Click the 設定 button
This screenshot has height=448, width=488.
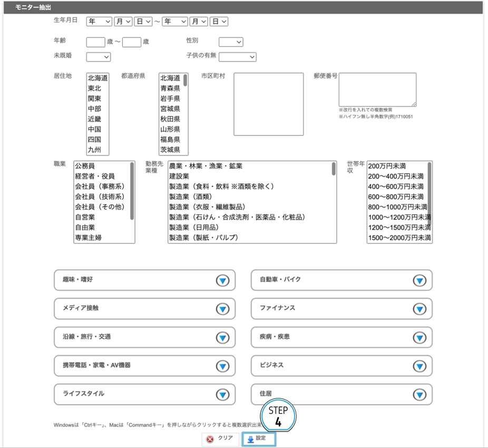coord(258,439)
